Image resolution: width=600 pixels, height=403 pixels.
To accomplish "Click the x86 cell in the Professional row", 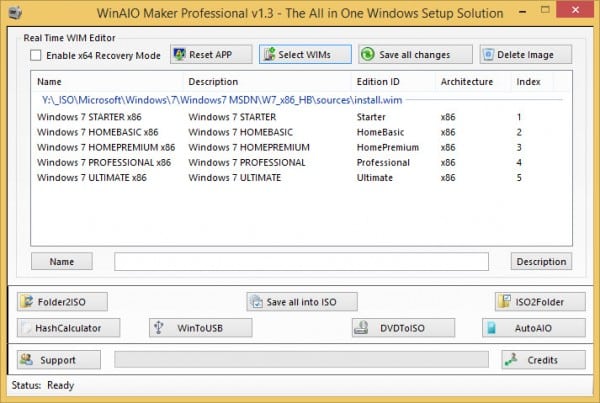I will (448, 162).
